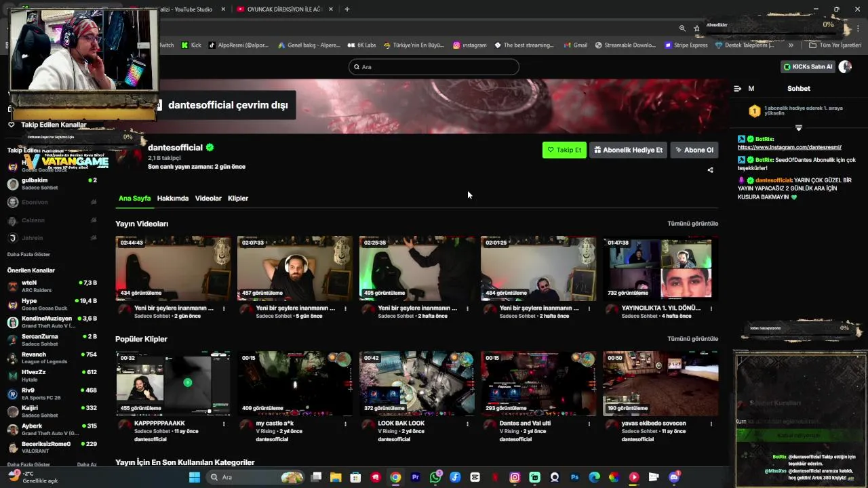
Task: Click Tümünü görüntüle for Yayın Videoları
Action: coord(692,223)
